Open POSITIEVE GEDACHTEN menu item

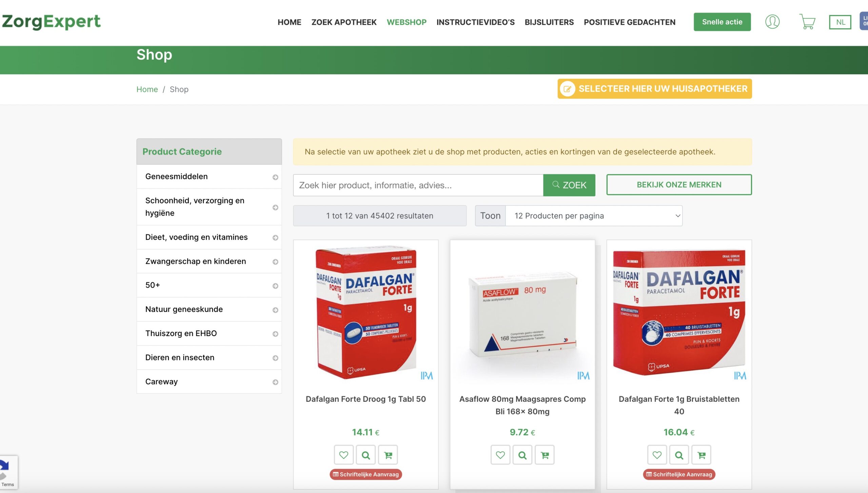[629, 22]
